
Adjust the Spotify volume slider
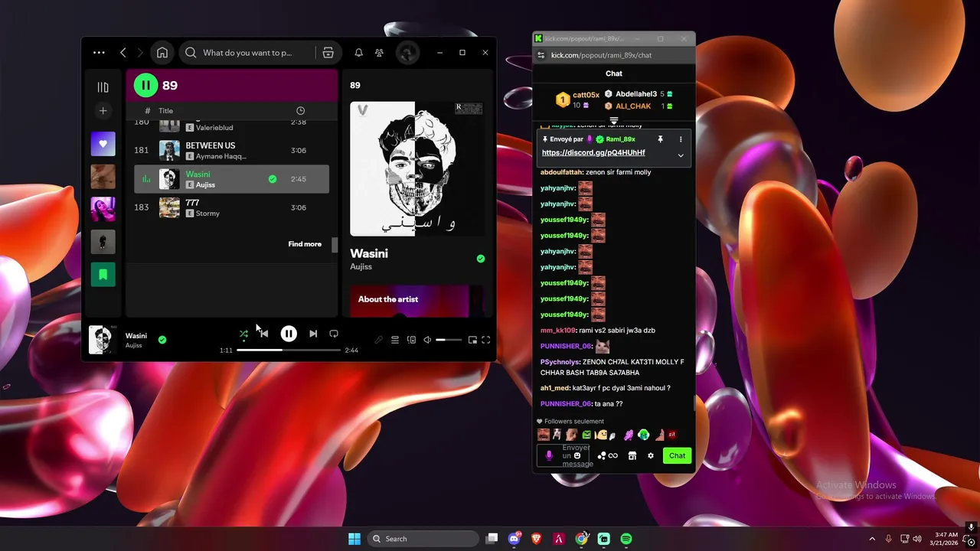pos(449,340)
